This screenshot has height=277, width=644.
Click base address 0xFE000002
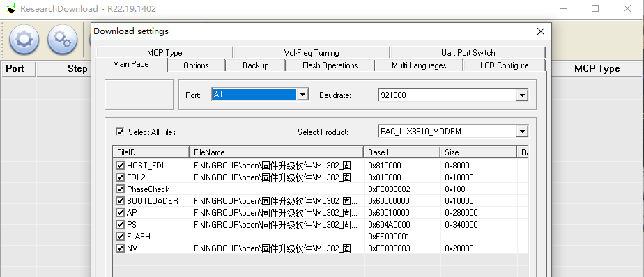click(x=389, y=189)
